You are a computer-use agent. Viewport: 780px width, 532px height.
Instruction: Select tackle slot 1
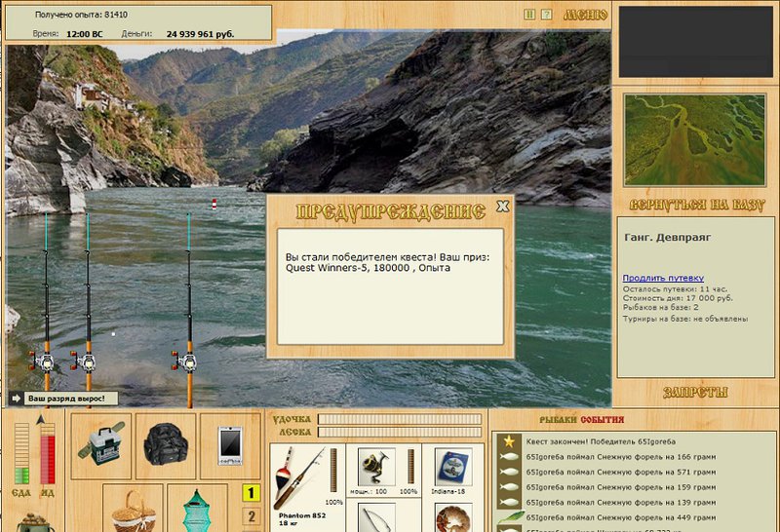click(x=252, y=493)
